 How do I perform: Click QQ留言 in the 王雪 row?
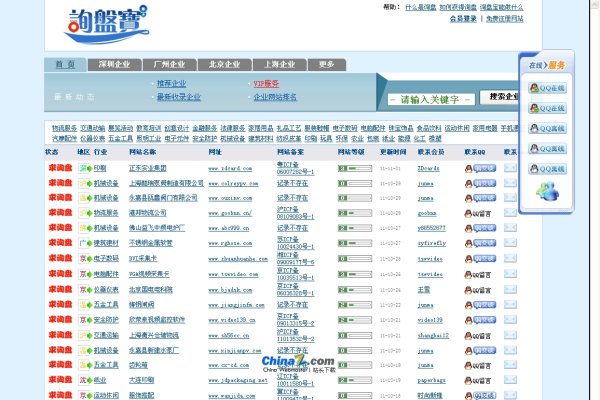(478, 291)
